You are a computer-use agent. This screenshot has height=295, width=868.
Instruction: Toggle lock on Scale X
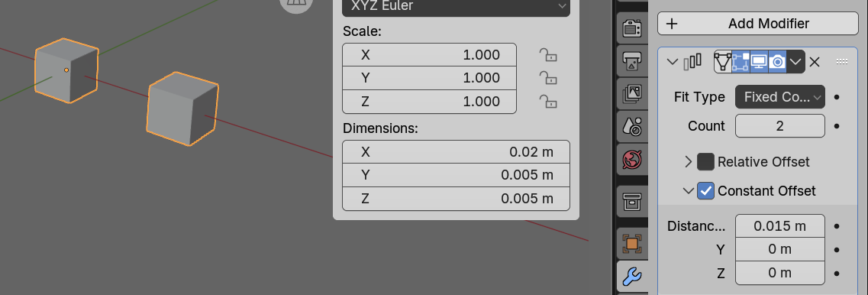pyautogui.click(x=547, y=55)
